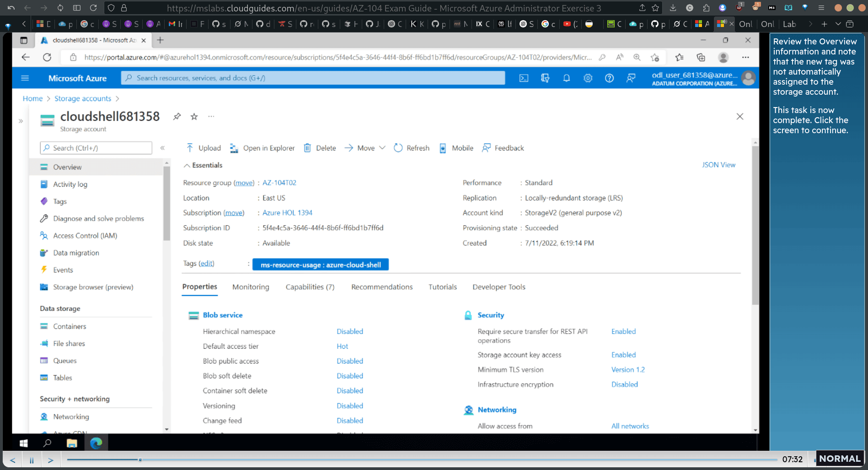Switch to the Monitoring tab
This screenshot has width=868, height=470.
[x=251, y=287]
